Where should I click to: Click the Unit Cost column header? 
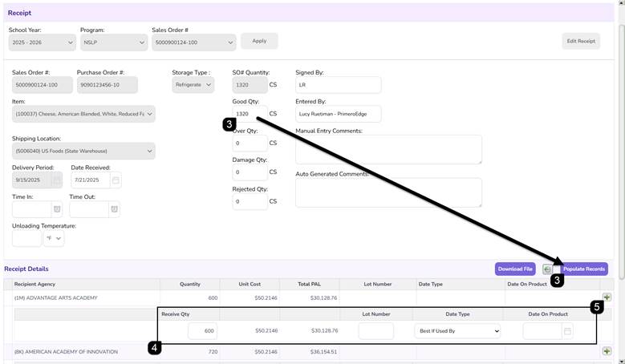tap(250, 285)
